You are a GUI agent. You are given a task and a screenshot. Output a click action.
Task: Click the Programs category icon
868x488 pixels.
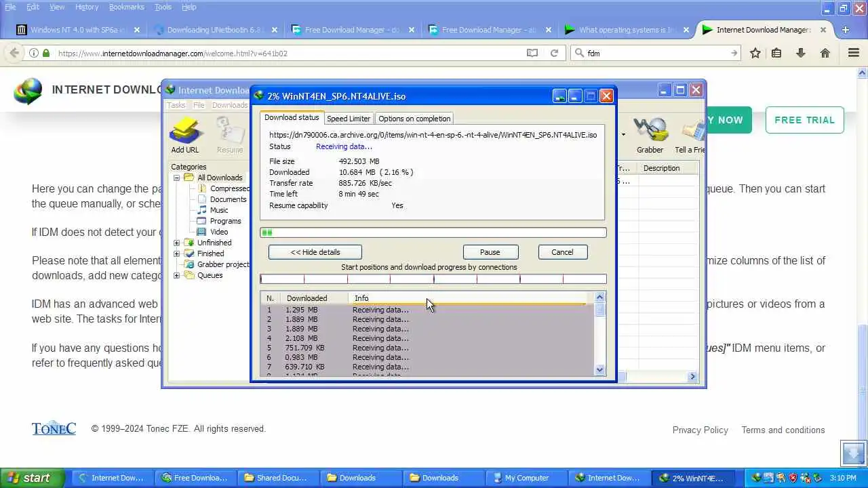(x=202, y=221)
